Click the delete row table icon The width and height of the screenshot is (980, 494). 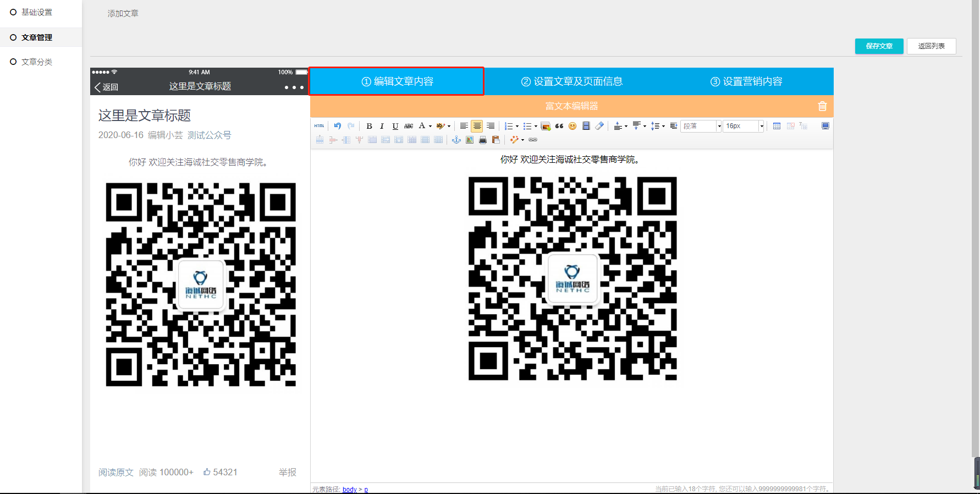point(333,140)
